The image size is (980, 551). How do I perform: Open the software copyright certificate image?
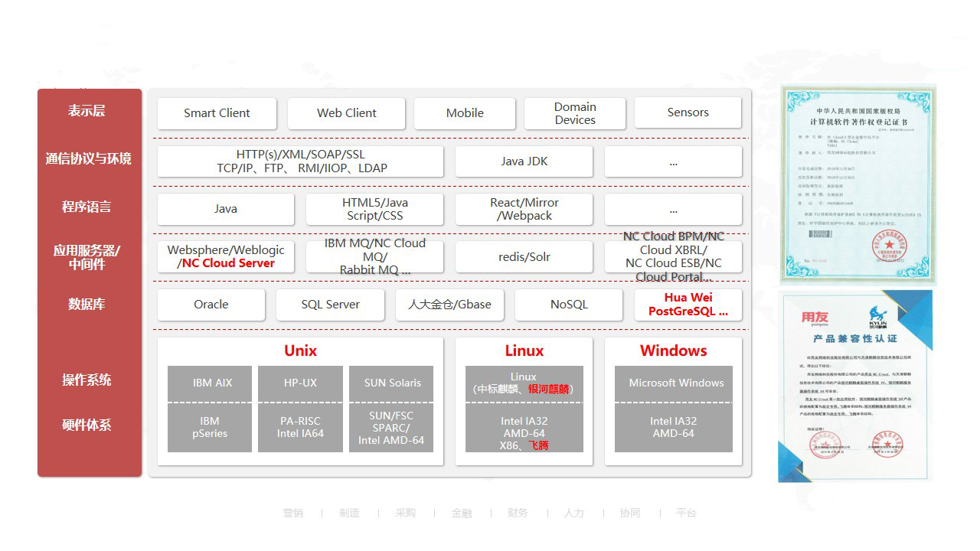click(x=857, y=184)
